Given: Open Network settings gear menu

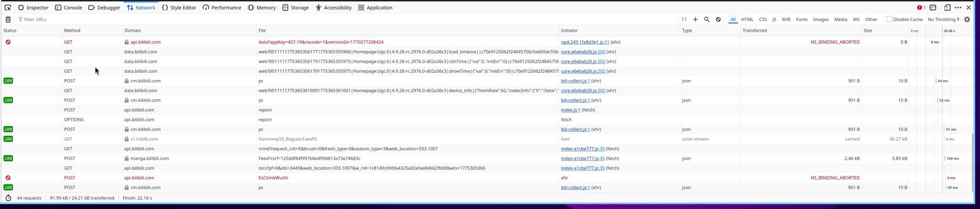Looking at the screenshot, I should point(967,20).
